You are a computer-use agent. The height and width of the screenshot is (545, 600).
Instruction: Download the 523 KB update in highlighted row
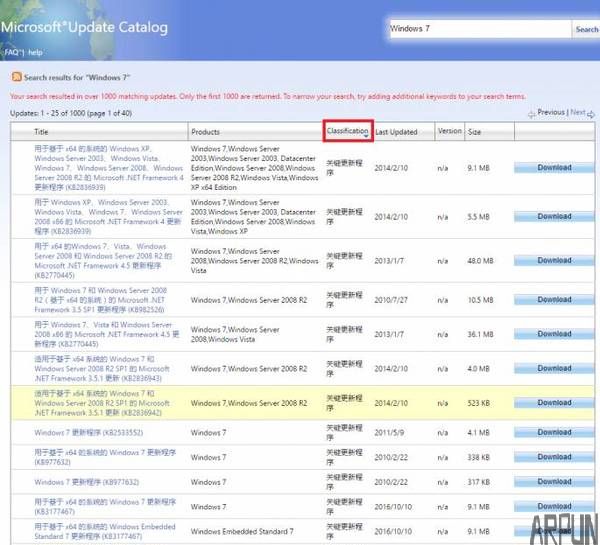[555, 403]
